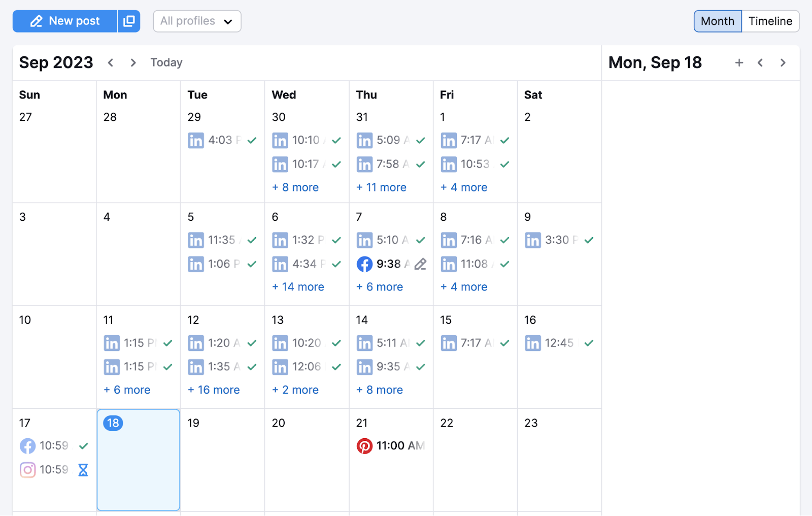Click the checkmark on the Sep 17 Facebook post
The image size is (812, 516).
tap(83, 445)
